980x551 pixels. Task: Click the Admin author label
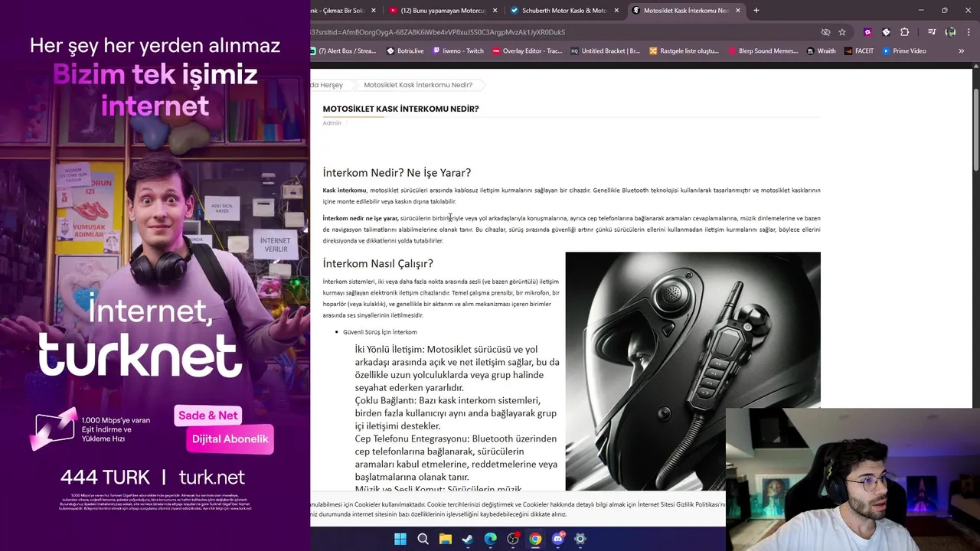tap(332, 122)
